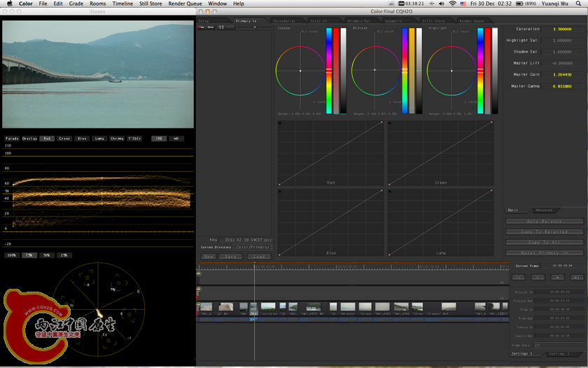
Task: Click the Copy To All button
Action: pos(544,243)
